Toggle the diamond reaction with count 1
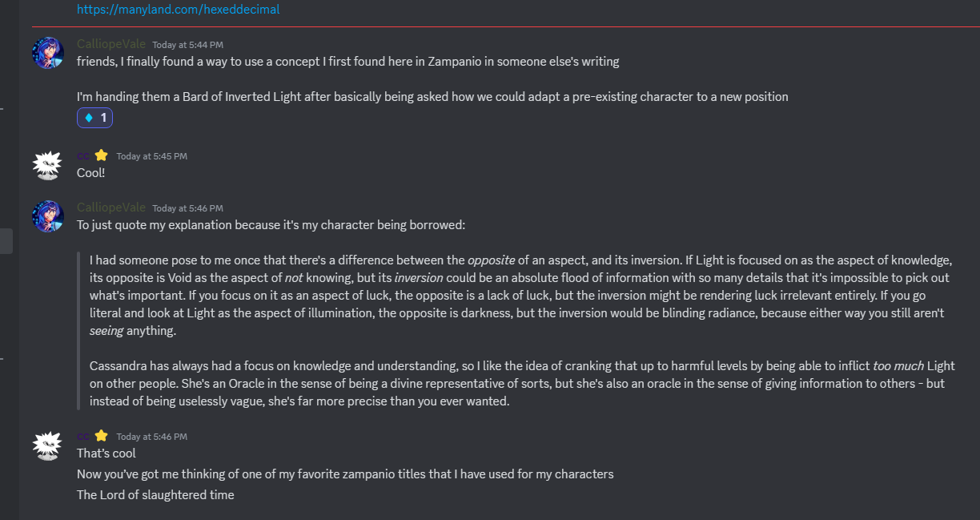980x520 pixels. [94, 118]
